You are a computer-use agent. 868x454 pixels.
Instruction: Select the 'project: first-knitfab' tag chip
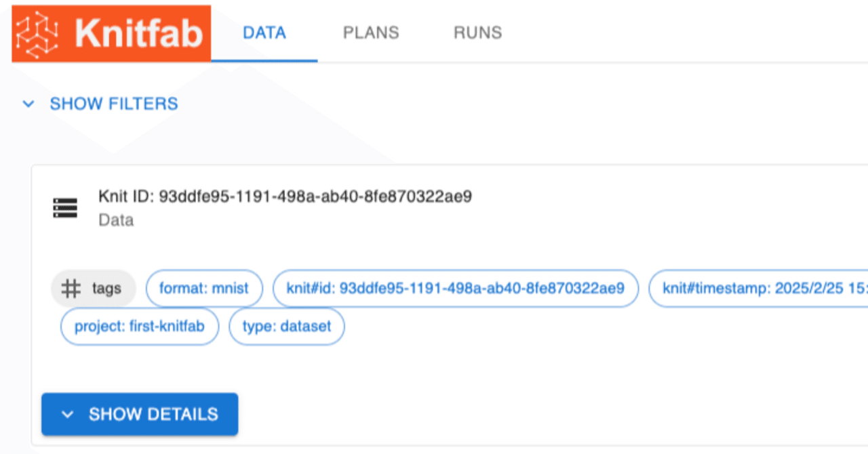point(139,326)
